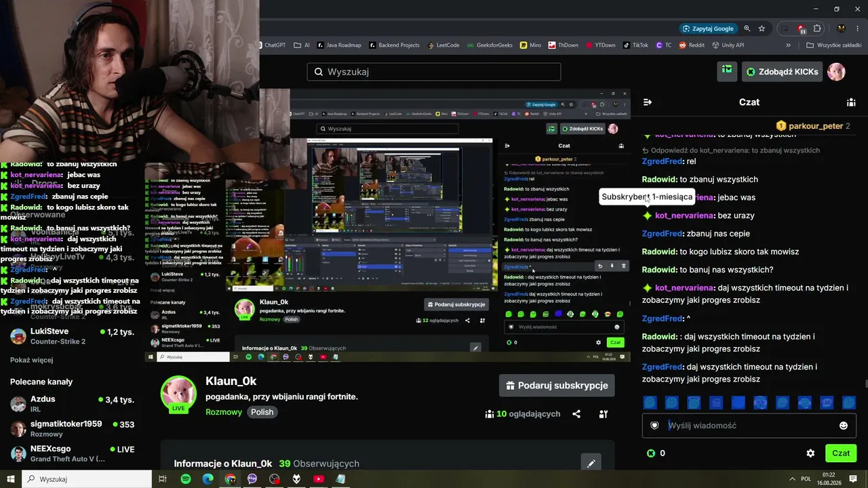
Task: Open Windows Task View
Action: [x=163, y=479]
